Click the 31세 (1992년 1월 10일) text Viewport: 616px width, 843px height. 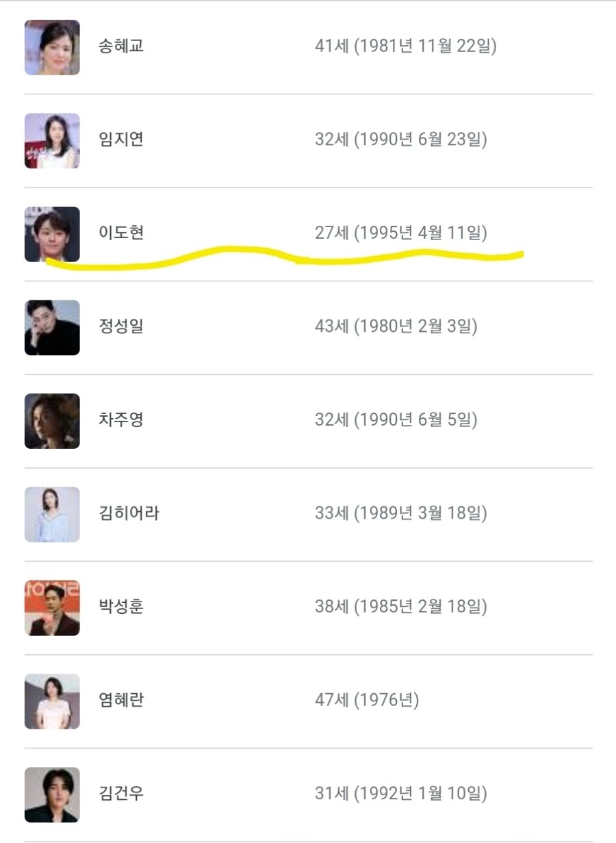(401, 794)
